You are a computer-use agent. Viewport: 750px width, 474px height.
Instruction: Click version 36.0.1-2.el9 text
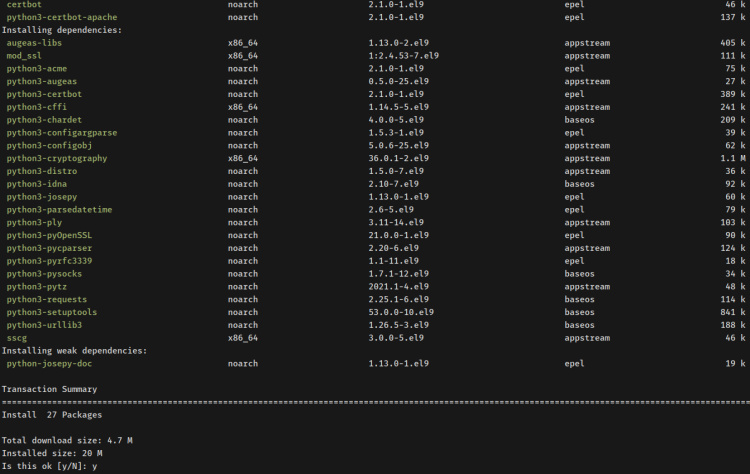point(398,158)
